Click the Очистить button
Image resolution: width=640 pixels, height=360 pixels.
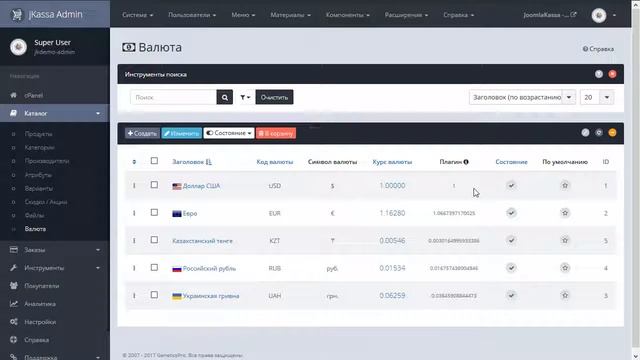coord(274,97)
